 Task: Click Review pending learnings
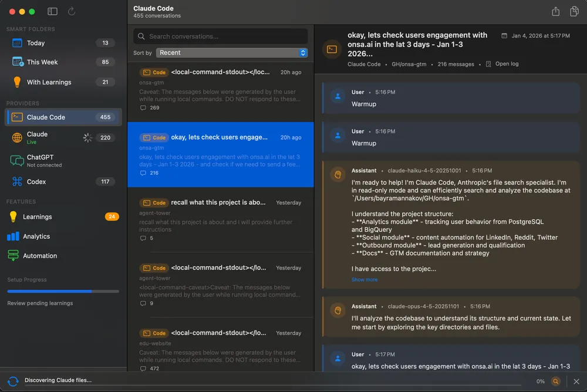(x=40, y=303)
